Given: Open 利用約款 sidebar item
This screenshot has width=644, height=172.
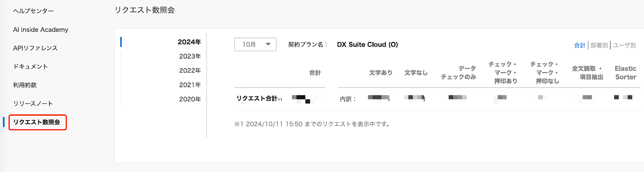Looking at the screenshot, I should pos(25,85).
